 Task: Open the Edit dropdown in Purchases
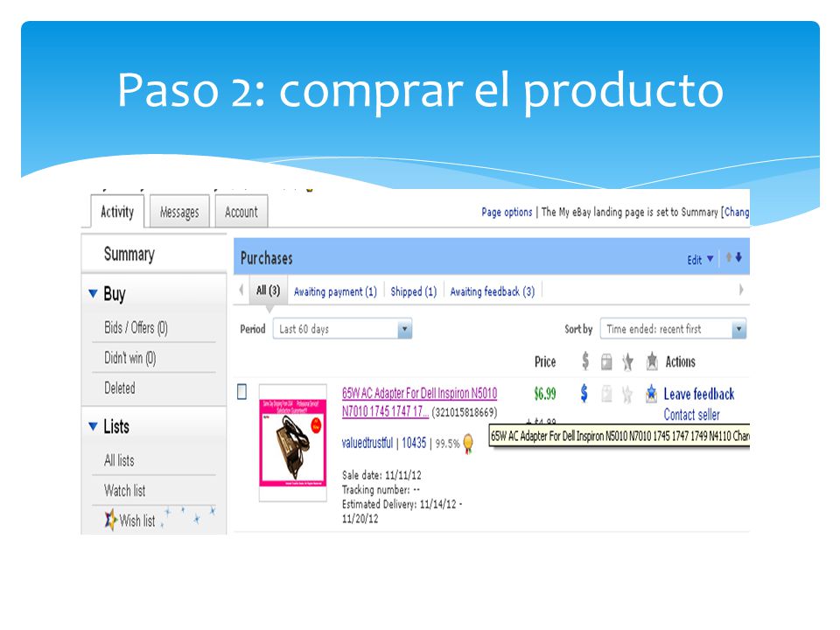coord(700,260)
